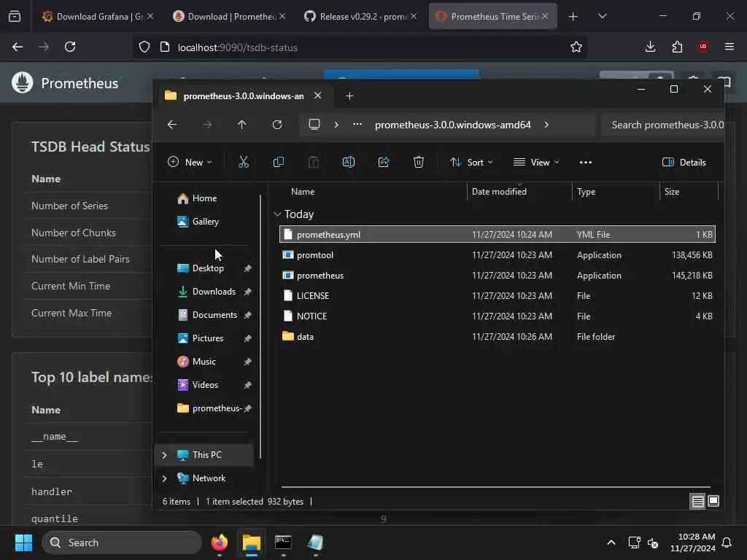Screen dimensions: 747x560
Task: Open the New item dropdown
Action: pyautogui.click(x=190, y=163)
